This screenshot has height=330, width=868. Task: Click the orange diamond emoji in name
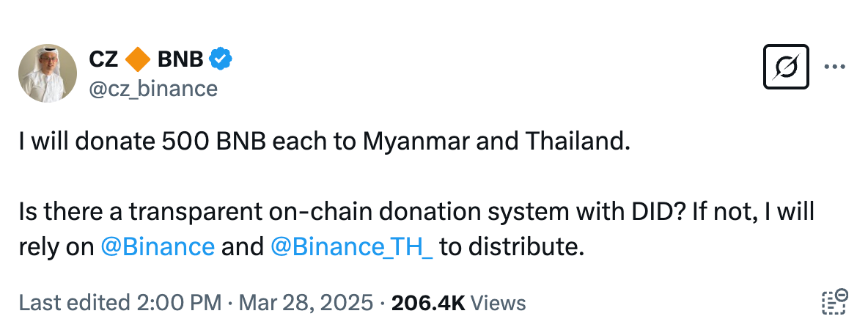[x=139, y=58]
